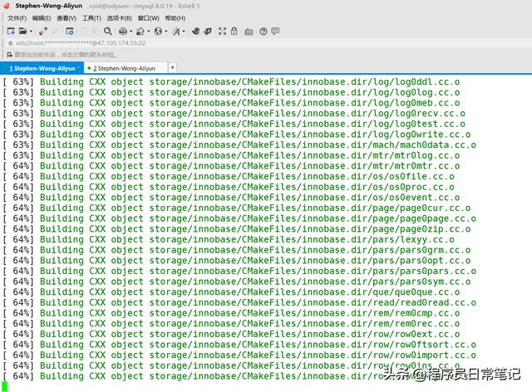Click the New session toolbar icon
The height and width of the screenshot is (392, 532).
pyautogui.click(x=11, y=32)
